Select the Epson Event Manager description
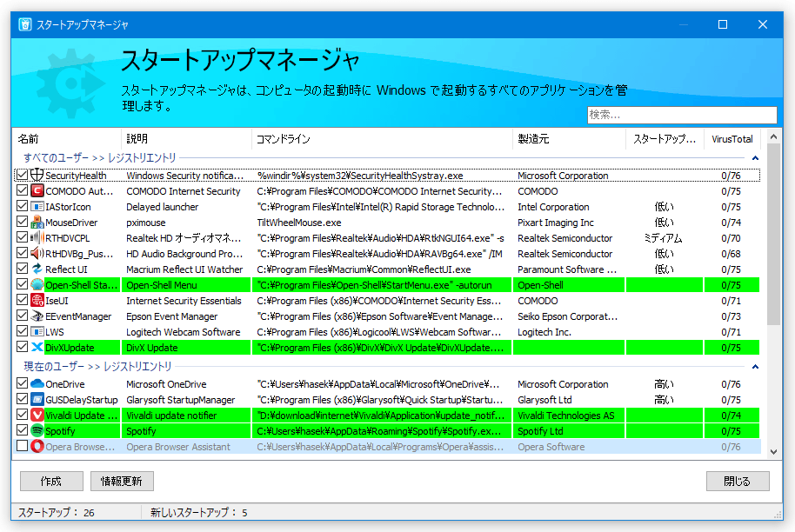The height and width of the screenshot is (532, 795). click(172, 316)
